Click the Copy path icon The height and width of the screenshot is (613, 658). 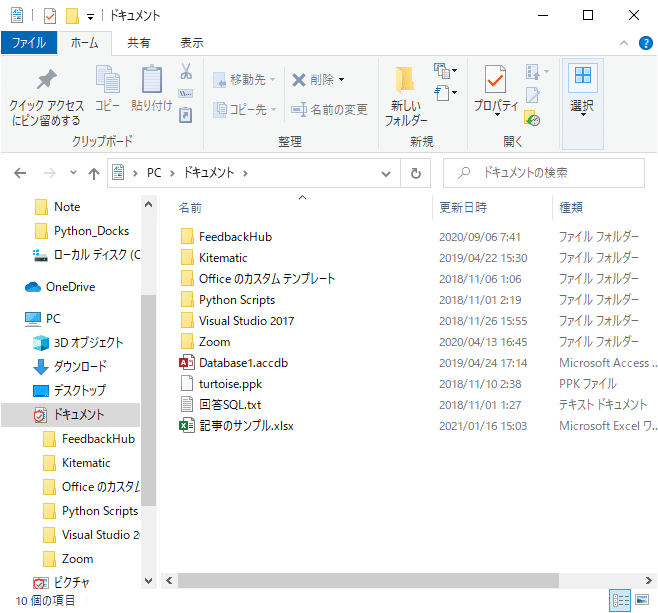point(185,93)
